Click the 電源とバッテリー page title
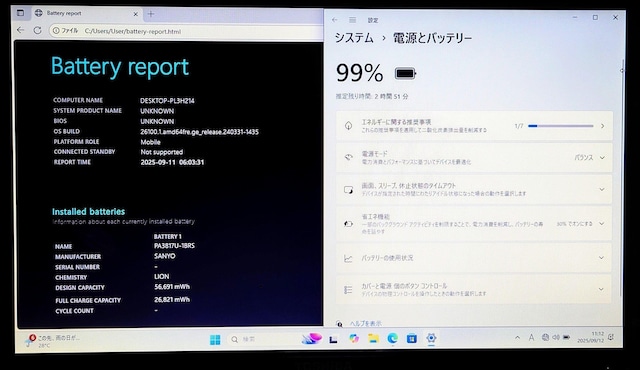Image resolution: width=640 pixels, height=370 pixels. pos(432,38)
